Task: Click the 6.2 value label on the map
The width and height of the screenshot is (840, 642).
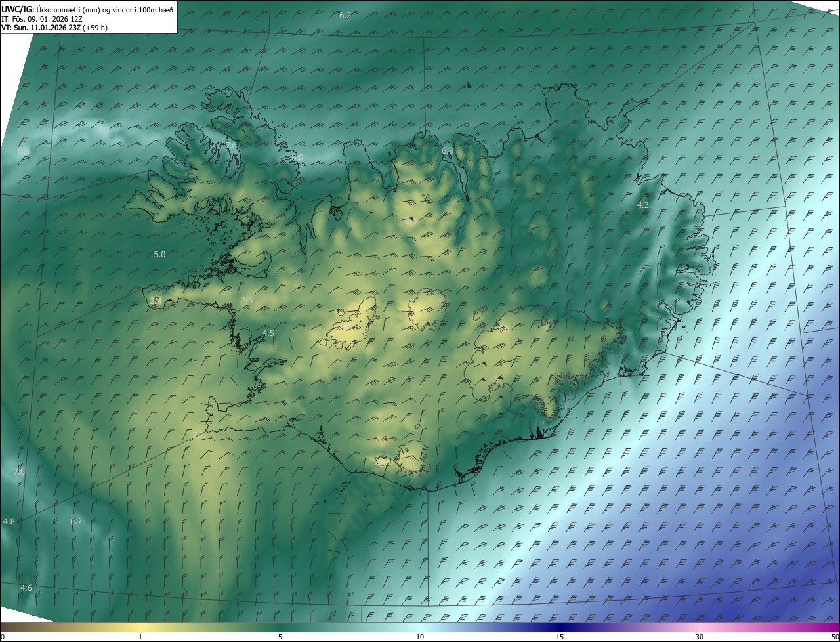Action: pos(345,15)
